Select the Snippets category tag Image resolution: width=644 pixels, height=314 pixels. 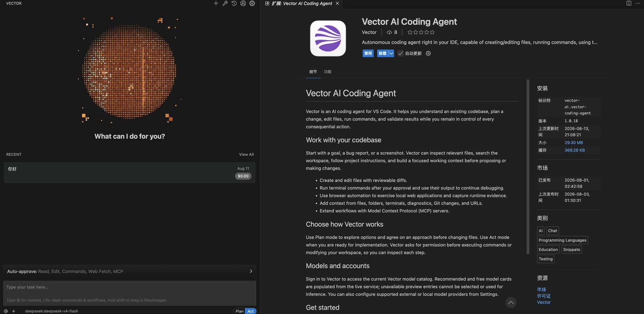click(x=572, y=250)
